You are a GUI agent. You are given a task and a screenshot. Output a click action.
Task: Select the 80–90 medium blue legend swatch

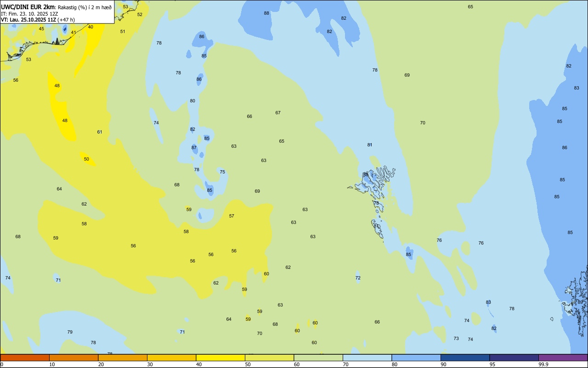click(x=416, y=357)
